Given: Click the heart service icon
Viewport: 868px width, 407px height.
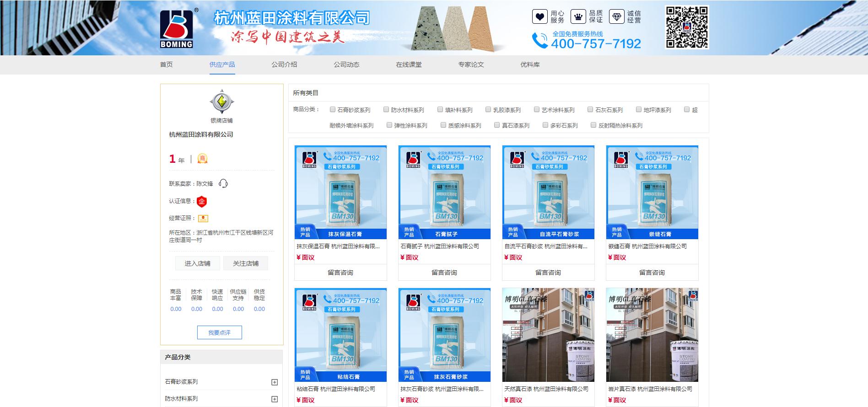Looking at the screenshot, I should 540,17.
